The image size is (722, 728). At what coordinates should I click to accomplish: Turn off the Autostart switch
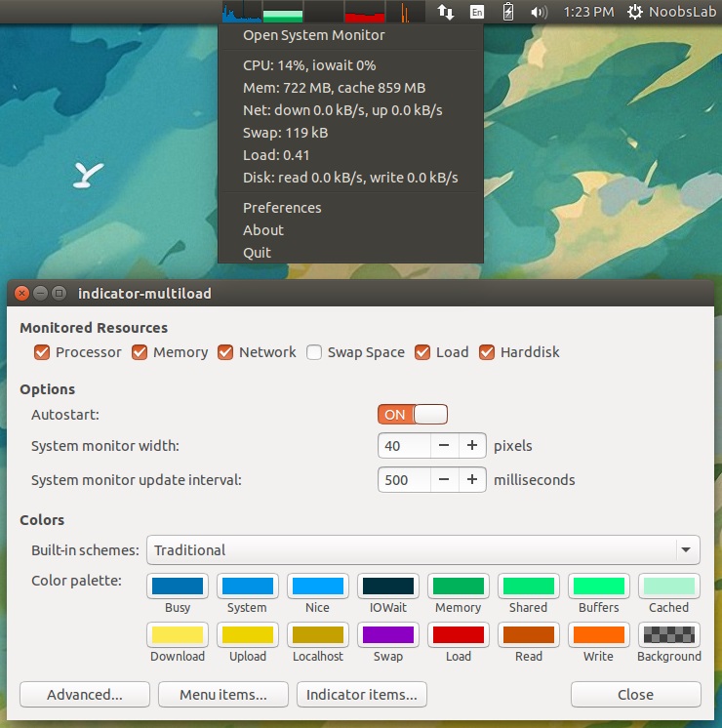coord(413,414)
